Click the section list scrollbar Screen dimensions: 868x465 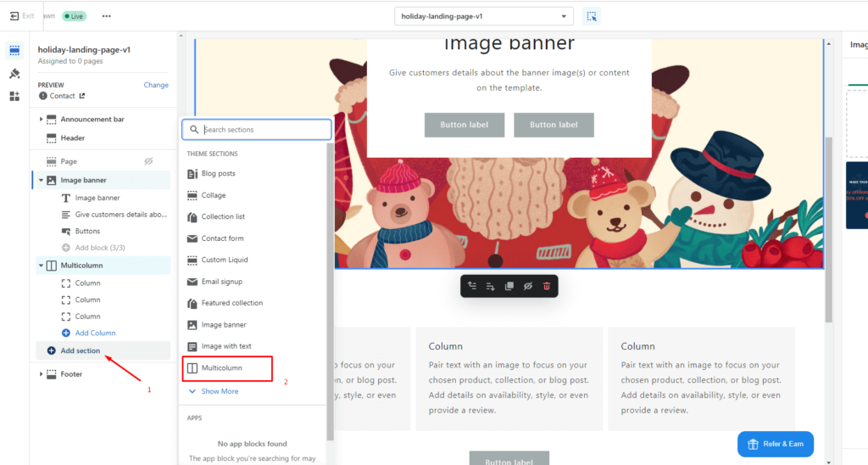[330, 291]
